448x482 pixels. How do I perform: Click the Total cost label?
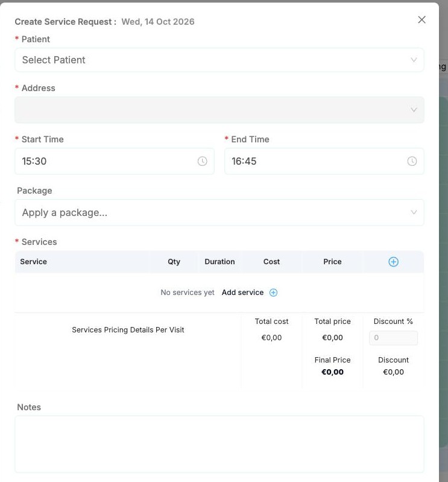pos(271,322)
